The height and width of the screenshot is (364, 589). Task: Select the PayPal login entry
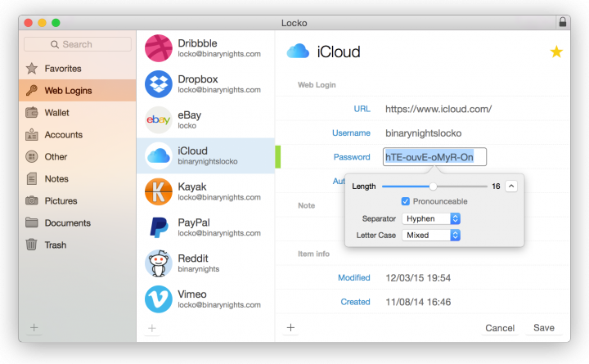point(205,227)
